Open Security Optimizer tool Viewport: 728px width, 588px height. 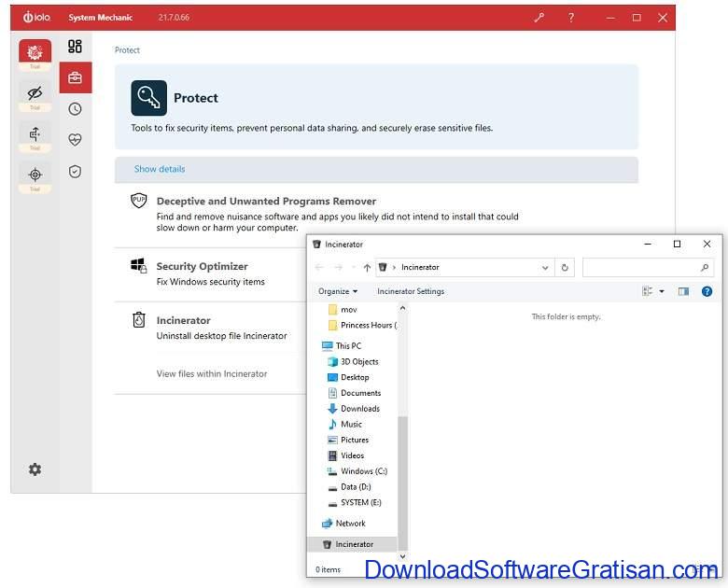(202, 266)
